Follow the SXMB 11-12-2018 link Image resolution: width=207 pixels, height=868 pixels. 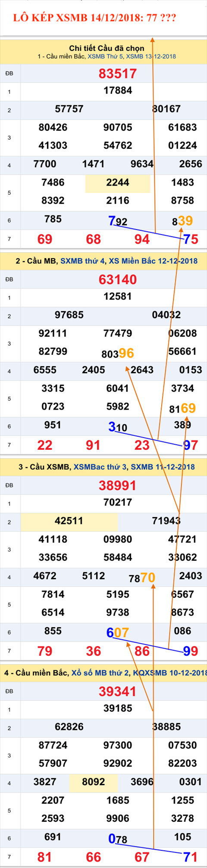(163, 467)
